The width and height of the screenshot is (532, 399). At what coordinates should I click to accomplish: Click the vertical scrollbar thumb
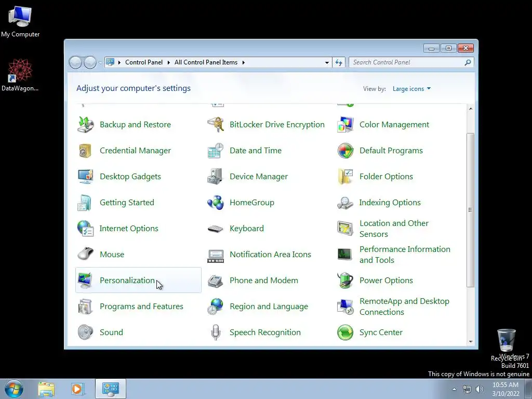coord(470,210)
